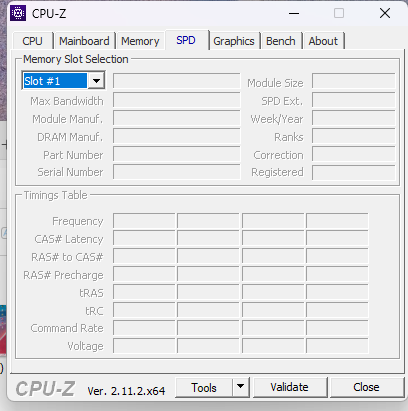This screenshot has width=408, height=411.
Task: Click the CAS# Latency row label
Action: (x=69, y=239)
